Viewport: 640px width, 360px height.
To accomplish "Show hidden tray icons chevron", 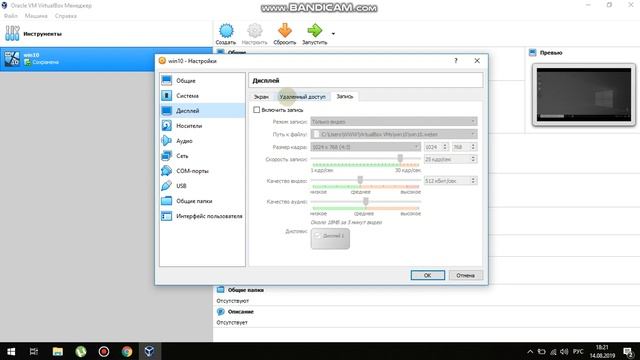I will [530, 351].
